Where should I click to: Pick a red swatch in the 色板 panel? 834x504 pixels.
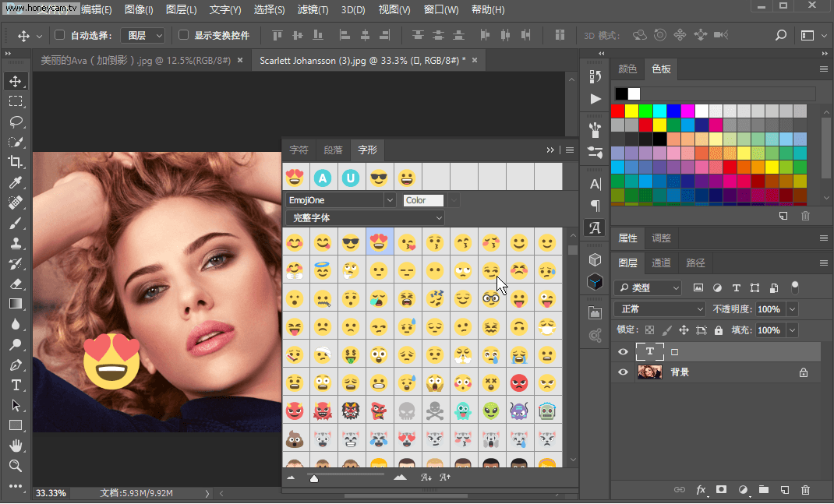tap(616, 111)
